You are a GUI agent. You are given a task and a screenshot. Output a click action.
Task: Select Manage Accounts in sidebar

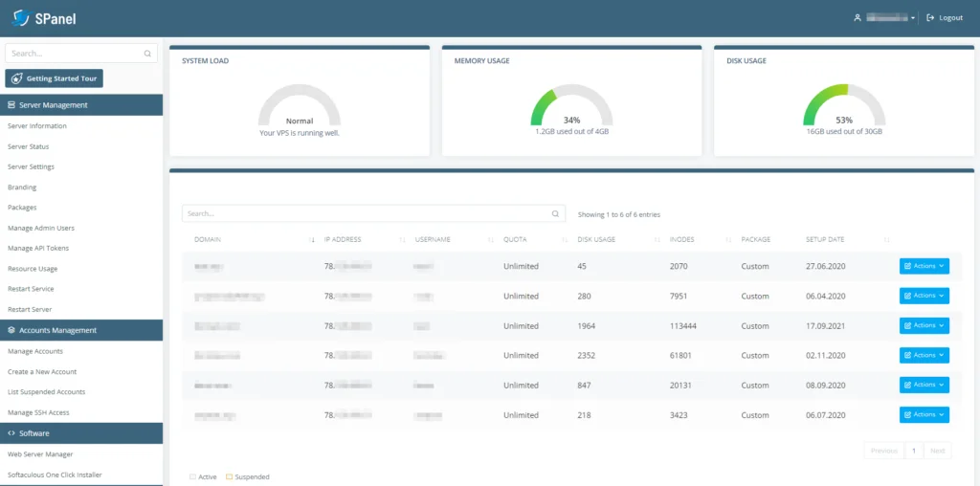coord(35,351)
